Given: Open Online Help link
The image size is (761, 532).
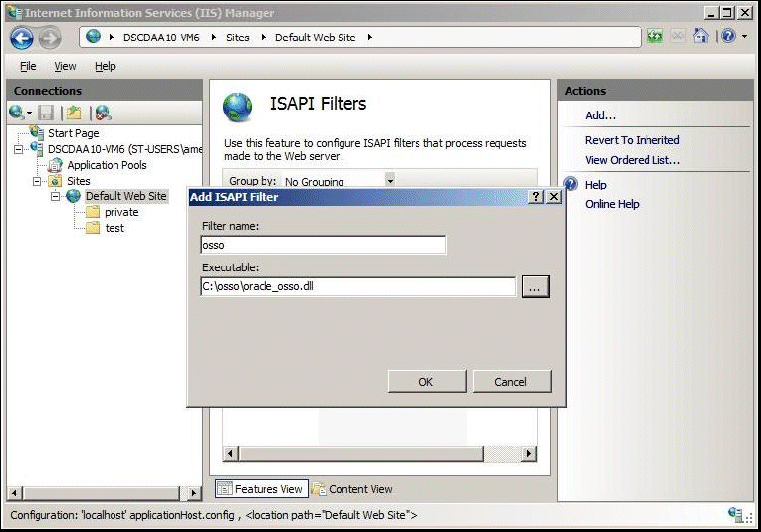Looking at the screenshot, I should pyautogui.click(x=612, y=204).
